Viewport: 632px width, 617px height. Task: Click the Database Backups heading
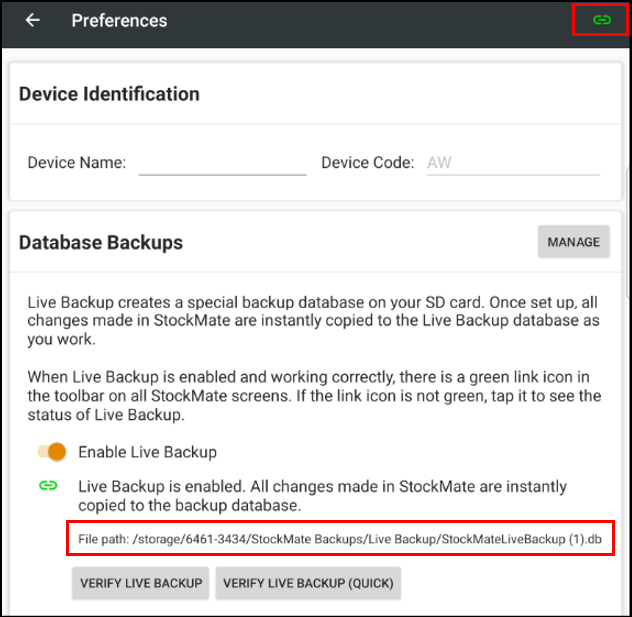(x=101, y=242)
